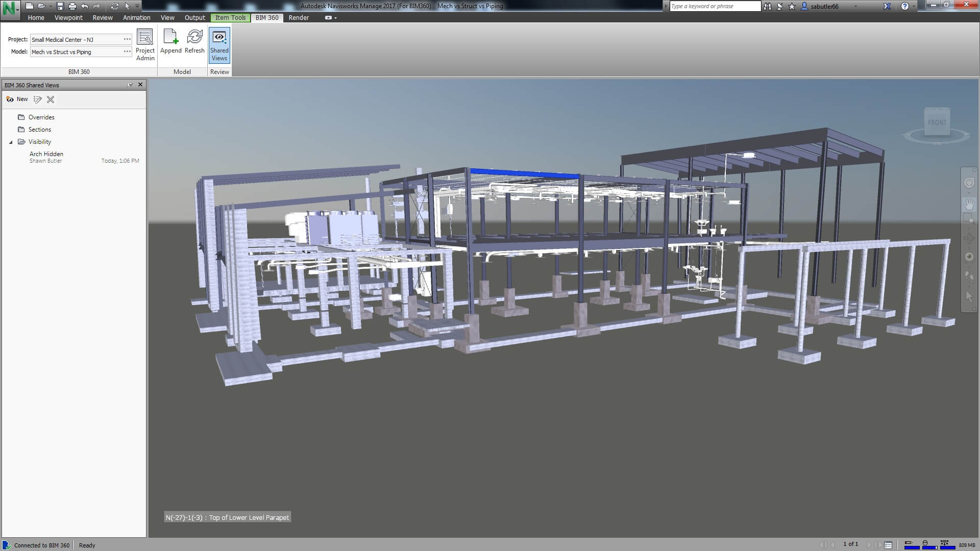The height and width of the screenshot is (551, 980).
Task: Open the Animation ribbon tab
Action: pos(136,17)
